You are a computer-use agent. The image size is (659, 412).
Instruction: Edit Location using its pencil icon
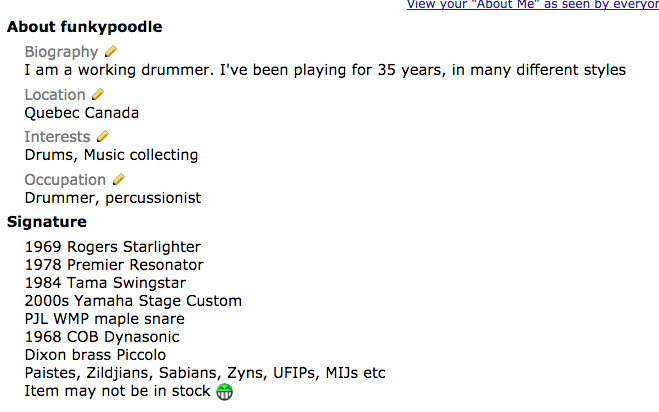(97, 94)
